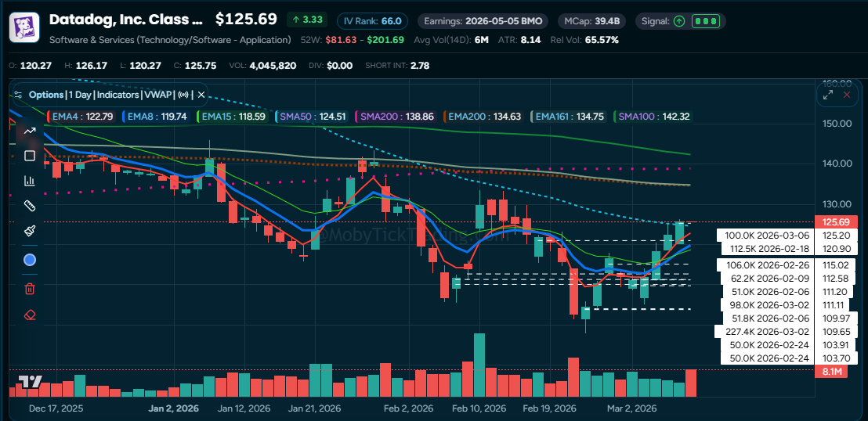
Task: Open the Options settings menu
Action: click(45, 95)
